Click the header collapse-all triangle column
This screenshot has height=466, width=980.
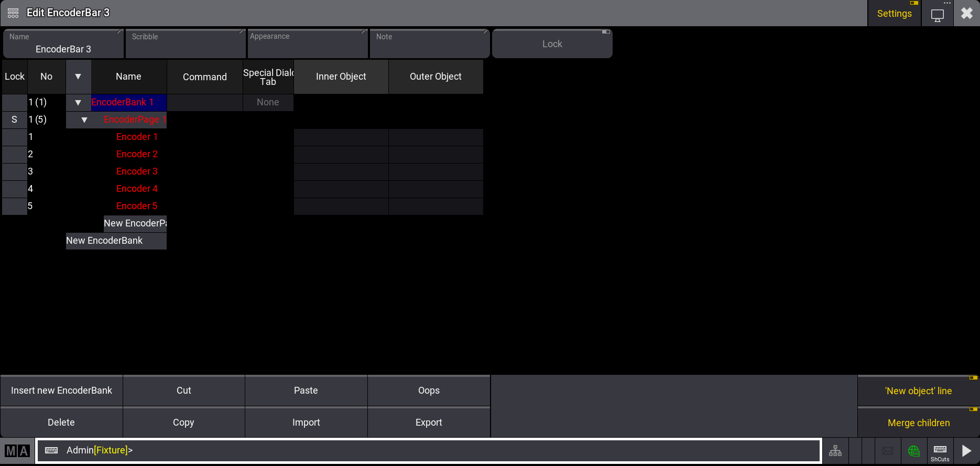point(78,77)
